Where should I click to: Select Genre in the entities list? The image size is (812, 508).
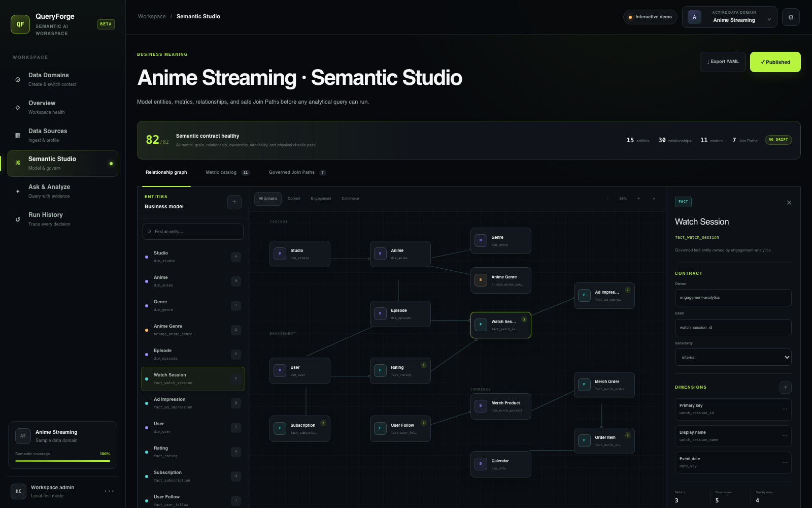[193, 306]
